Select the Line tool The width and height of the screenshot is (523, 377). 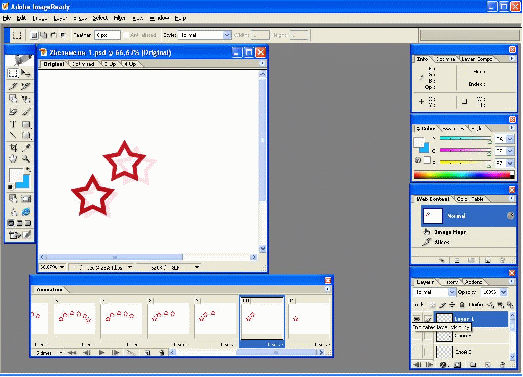[x=13, y=135]
